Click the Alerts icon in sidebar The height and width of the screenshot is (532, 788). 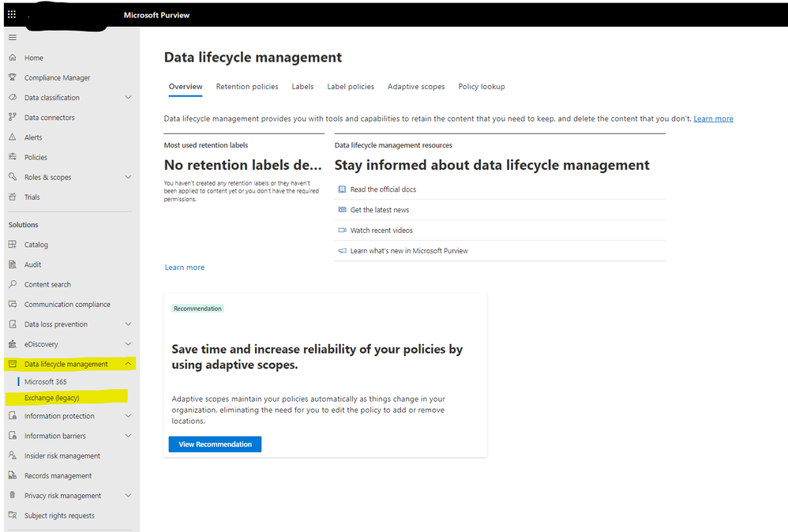point(13,137)
